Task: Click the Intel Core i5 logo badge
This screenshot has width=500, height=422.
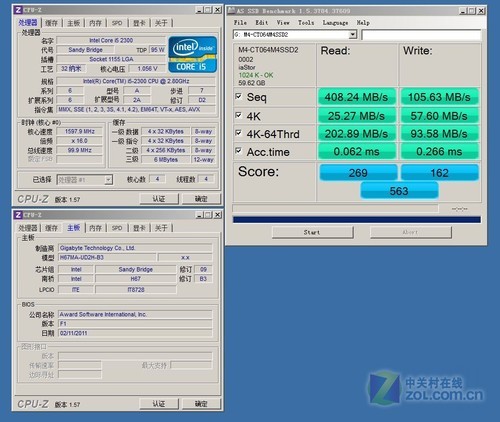Action: (192, 55)
